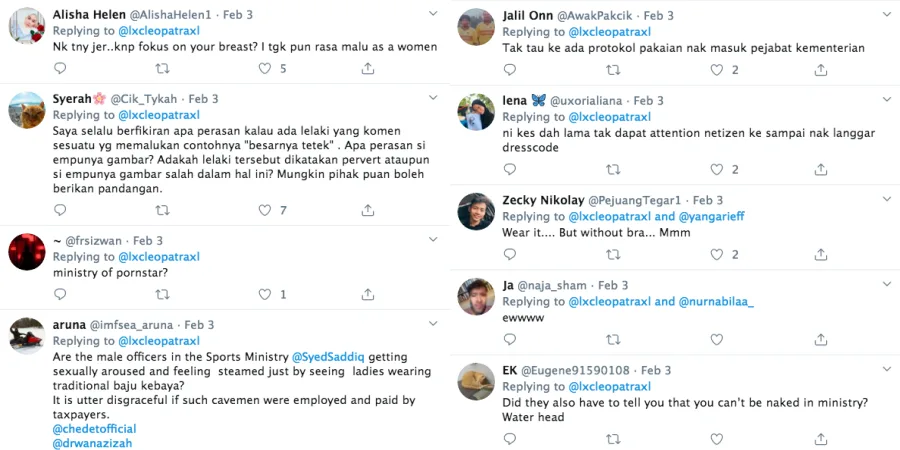900x450 pixels.
Task: Reply to Zecky Nikolay's tweet
Action: coord(509,255)
